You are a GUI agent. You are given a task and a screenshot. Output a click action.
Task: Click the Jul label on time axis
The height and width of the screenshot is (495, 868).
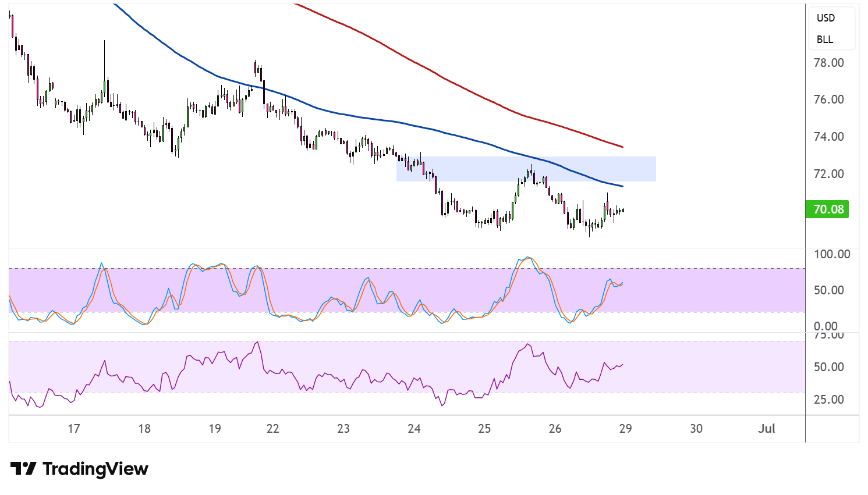[767, 429]
